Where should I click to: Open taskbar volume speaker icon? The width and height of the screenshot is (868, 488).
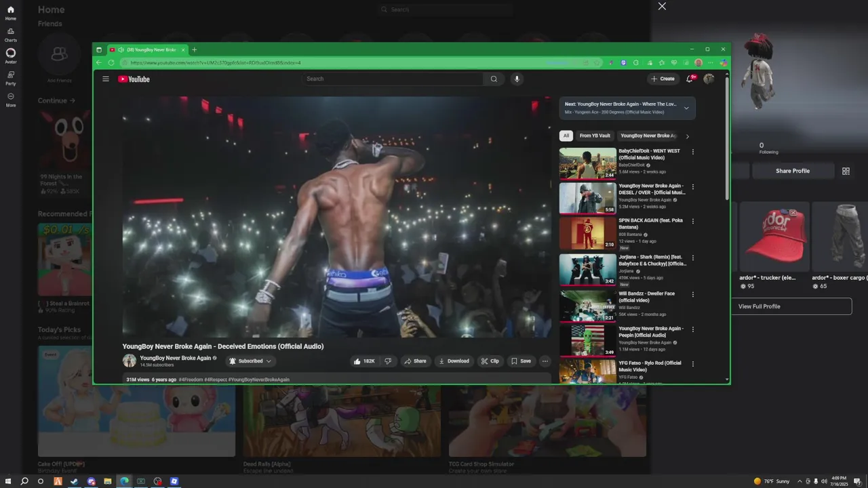[823, 481]
